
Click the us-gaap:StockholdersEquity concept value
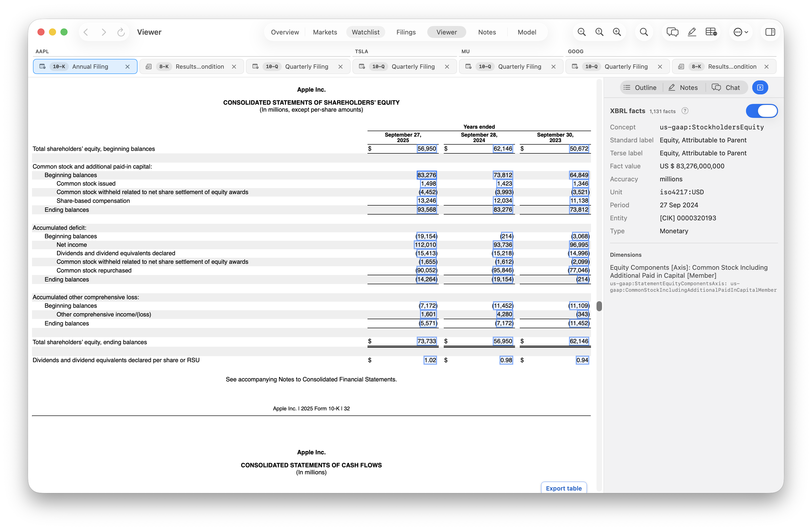(712, 127)
